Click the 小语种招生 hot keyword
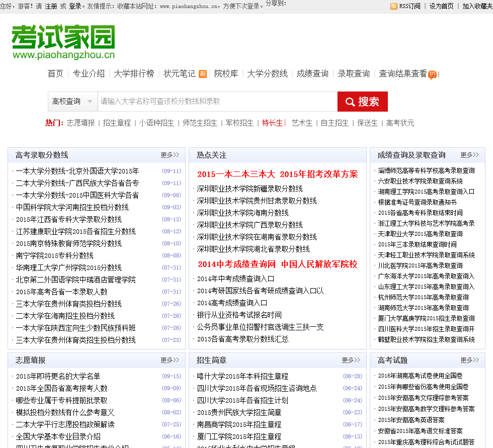The width and height of the screenshot is (493, 448). click(x=156, y=123)
